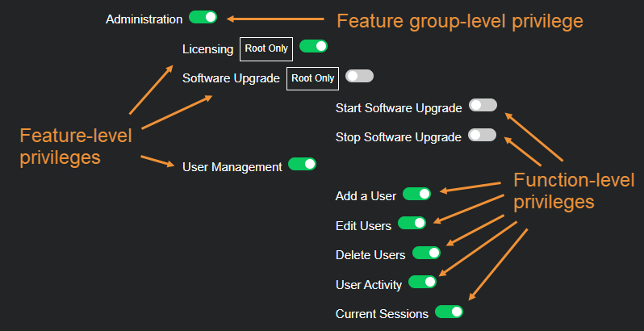The height and width of the screenshot is (331, 644).
Task: Turn on Stop Software Upgrade switch
Action: pyautogui.click(x=482, y=135)
